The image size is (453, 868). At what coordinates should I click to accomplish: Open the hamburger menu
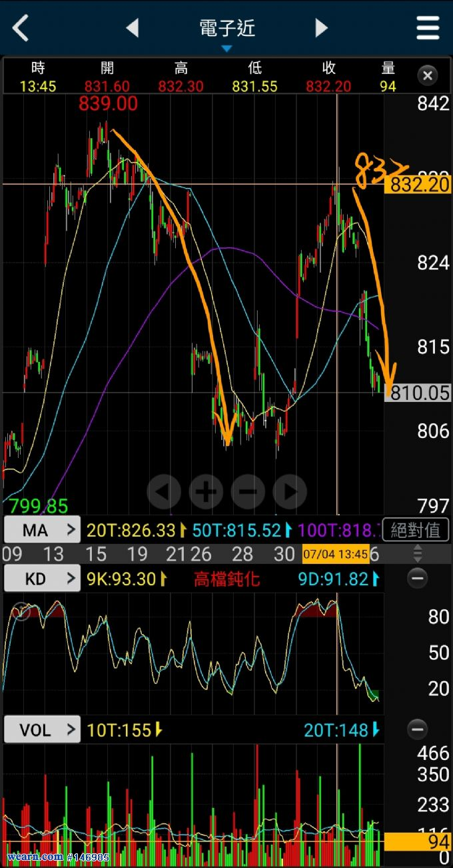(x=428, y=28)
